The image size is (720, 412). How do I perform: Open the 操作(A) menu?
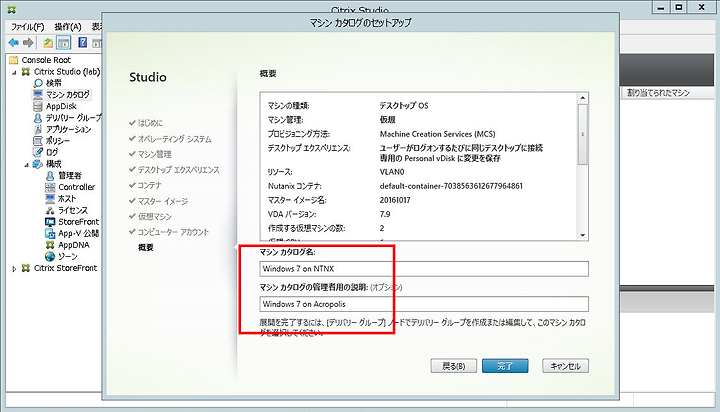click(x=68, y=27)
